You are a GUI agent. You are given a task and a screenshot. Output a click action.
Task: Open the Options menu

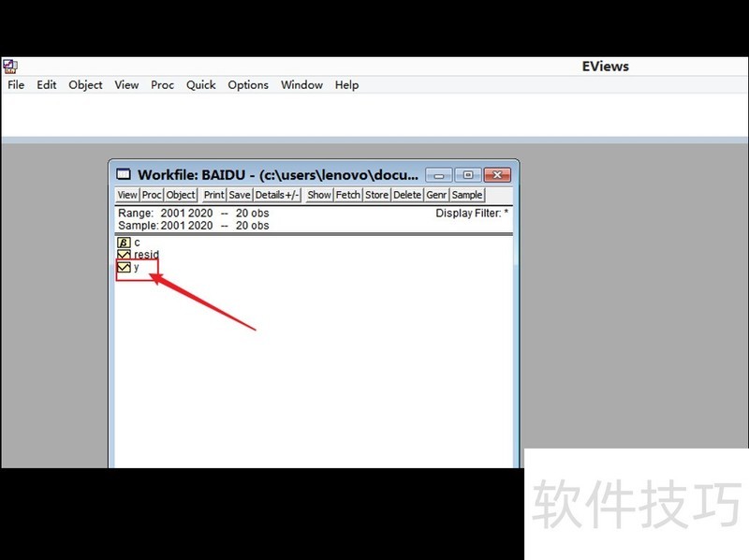248,85
